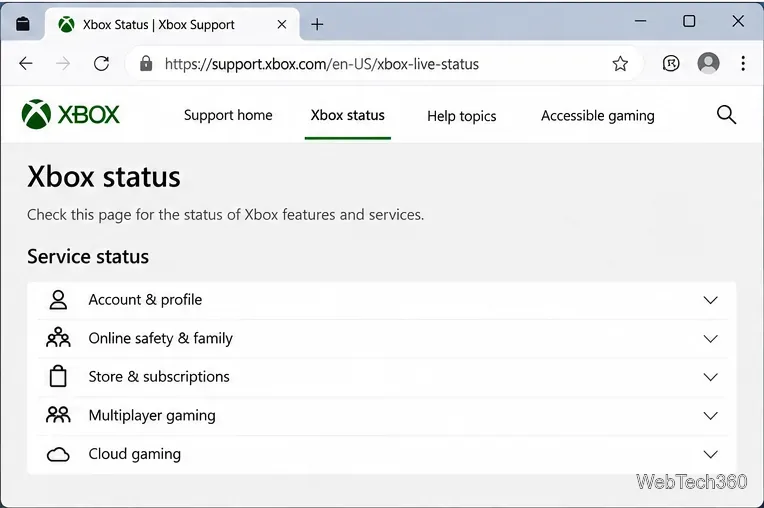Click the family group icon for Online safety
Viewport: 764px width, 508px height.
pyautogui.click(x=58, y=338)
